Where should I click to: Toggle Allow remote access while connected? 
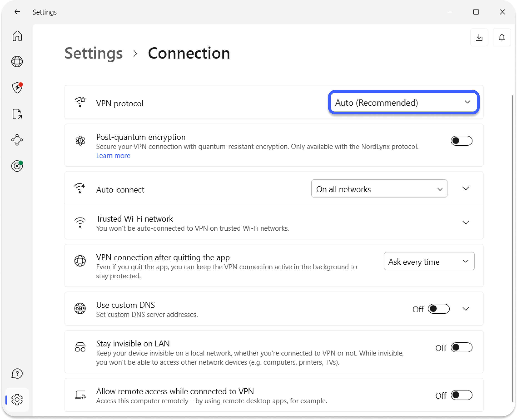click(461, 395)
